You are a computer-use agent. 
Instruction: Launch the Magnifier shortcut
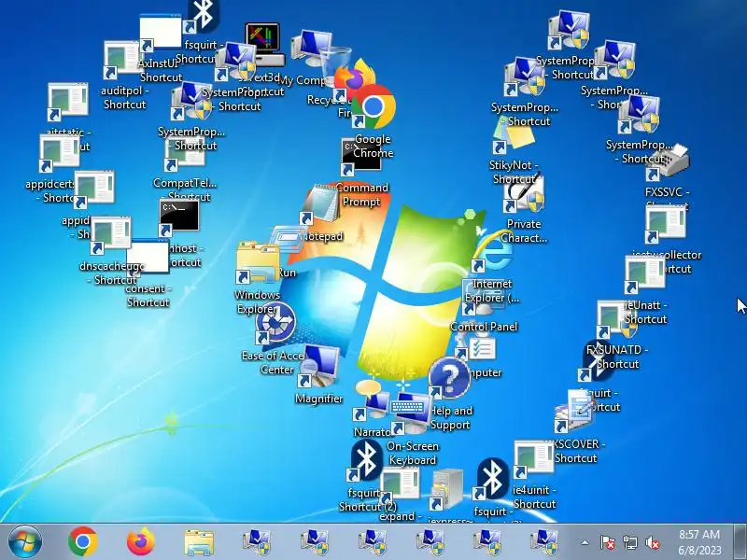tap(318, 366)
